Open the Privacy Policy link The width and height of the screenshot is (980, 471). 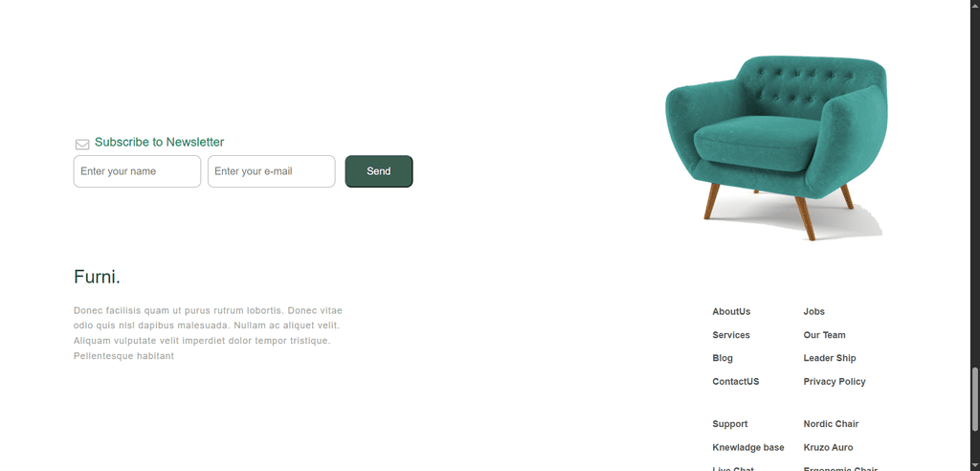tap(835, 382)
